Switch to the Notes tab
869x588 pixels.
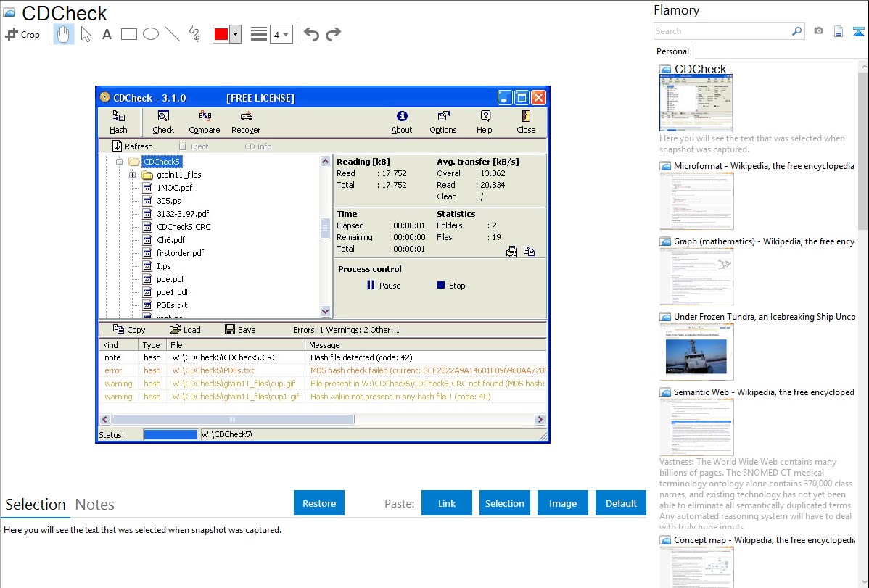[95, 505]
